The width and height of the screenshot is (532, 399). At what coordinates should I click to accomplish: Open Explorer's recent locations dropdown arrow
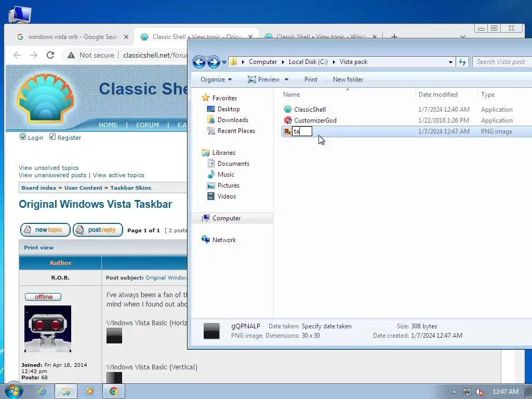(x=224, y=62)
